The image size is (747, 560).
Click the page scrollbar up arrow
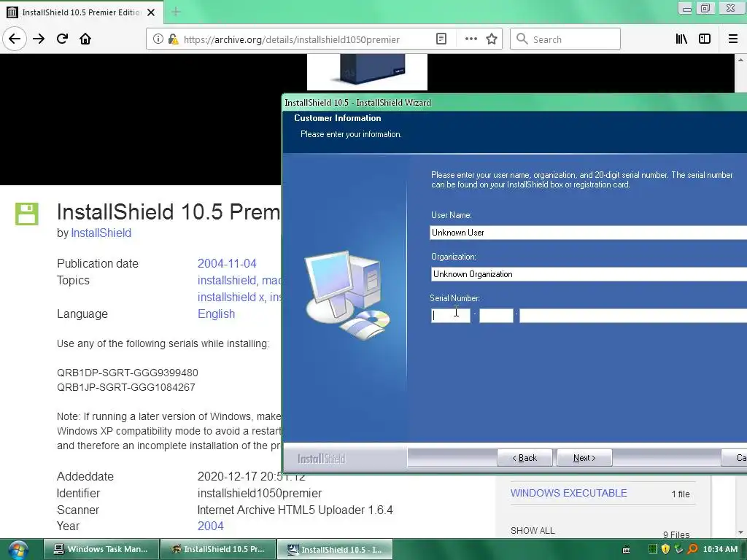point(740,60)
